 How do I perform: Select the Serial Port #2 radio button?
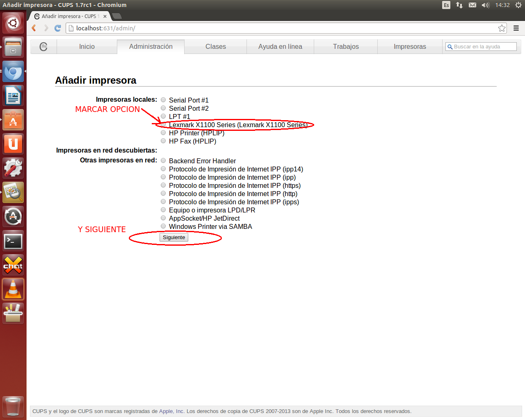click(163, 108)
